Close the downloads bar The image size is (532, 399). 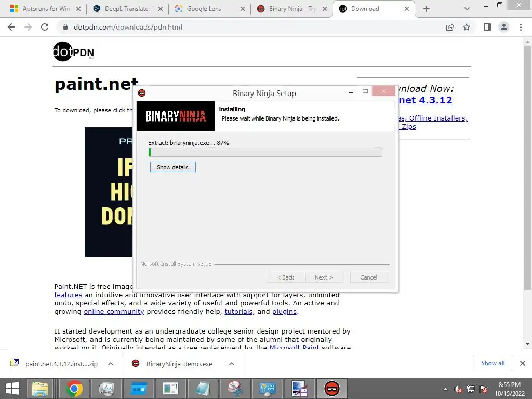pos(523,363)
